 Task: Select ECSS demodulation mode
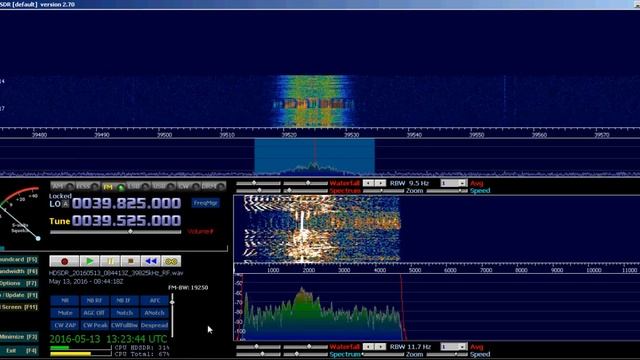click(x=88, y=187)
